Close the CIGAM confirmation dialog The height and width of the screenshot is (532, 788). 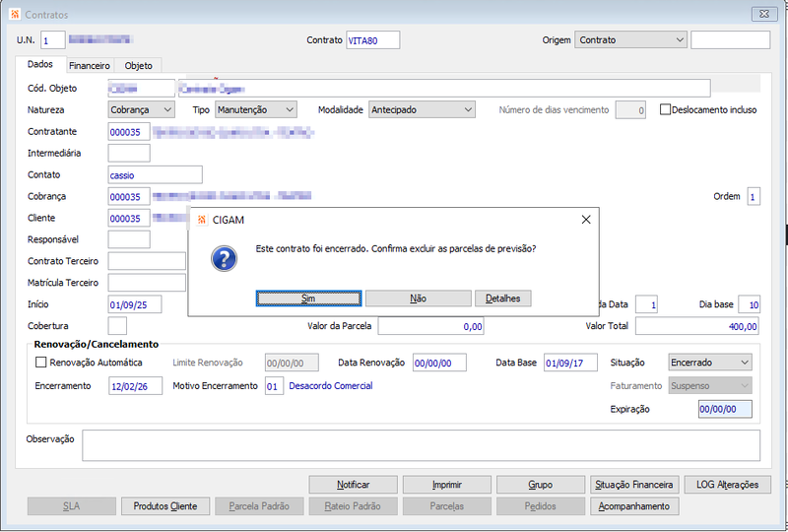[585, 220]
